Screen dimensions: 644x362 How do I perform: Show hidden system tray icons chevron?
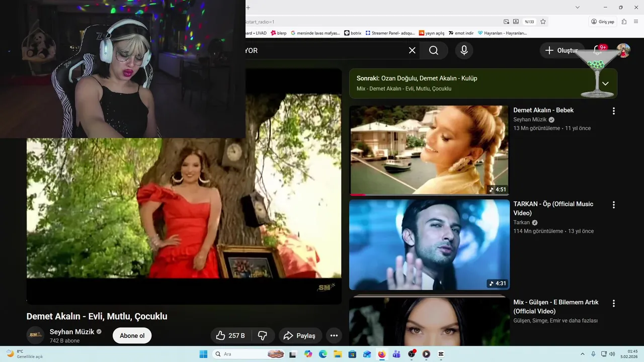[583, 354]
